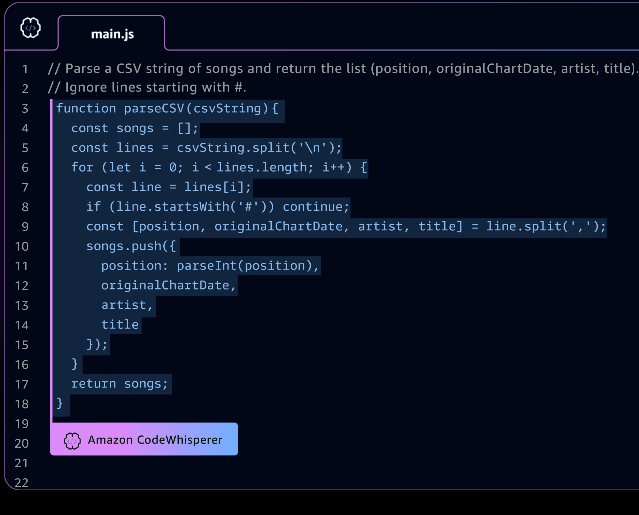
Task: Click the for loop header line
Action: point(219,167)
